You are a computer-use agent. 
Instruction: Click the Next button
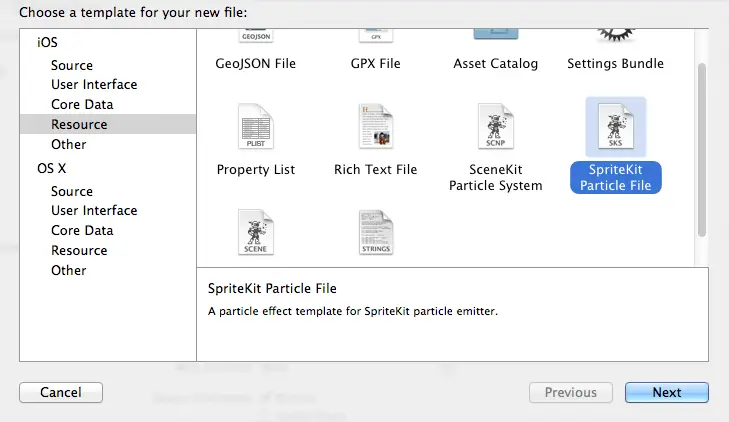click(x=666, y=393)
